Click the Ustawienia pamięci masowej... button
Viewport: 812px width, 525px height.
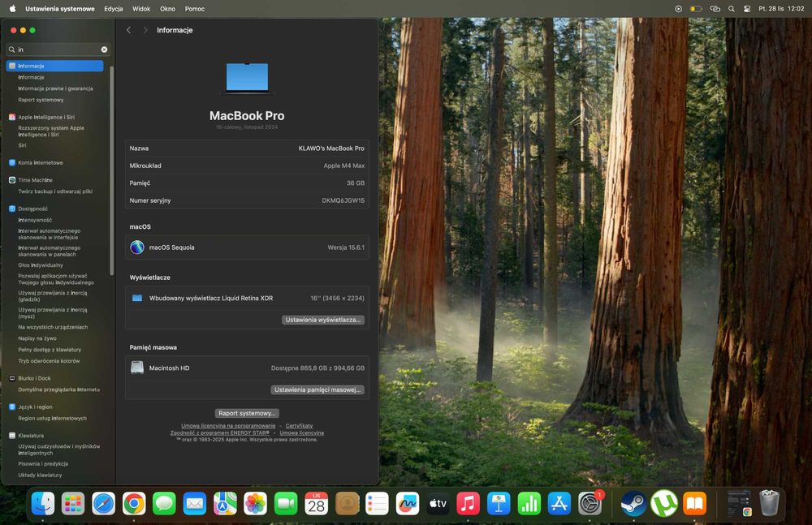(x=317, y=389)
